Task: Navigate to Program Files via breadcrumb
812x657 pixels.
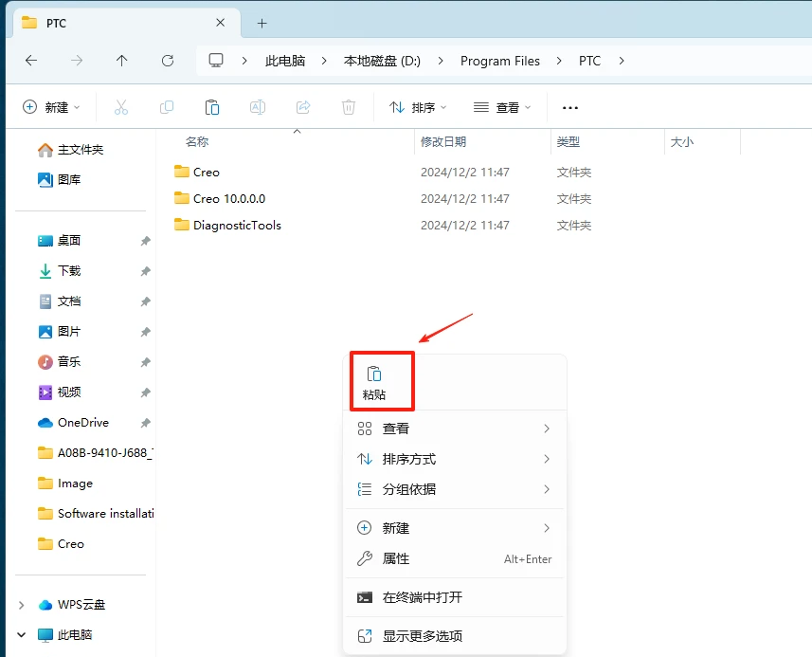Action: click(x=500, y=60)
